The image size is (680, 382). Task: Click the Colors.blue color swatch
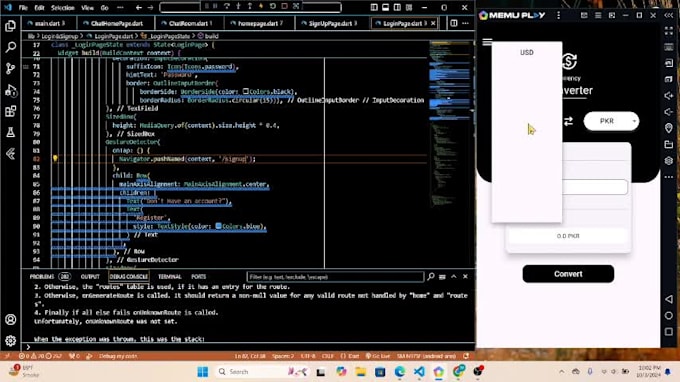tap(219, 226)
